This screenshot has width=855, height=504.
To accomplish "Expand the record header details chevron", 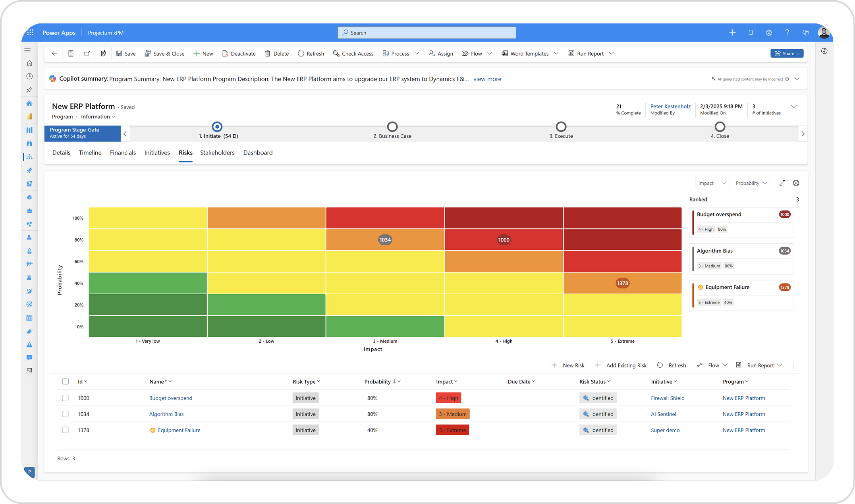I will click(x=794, y=106).
